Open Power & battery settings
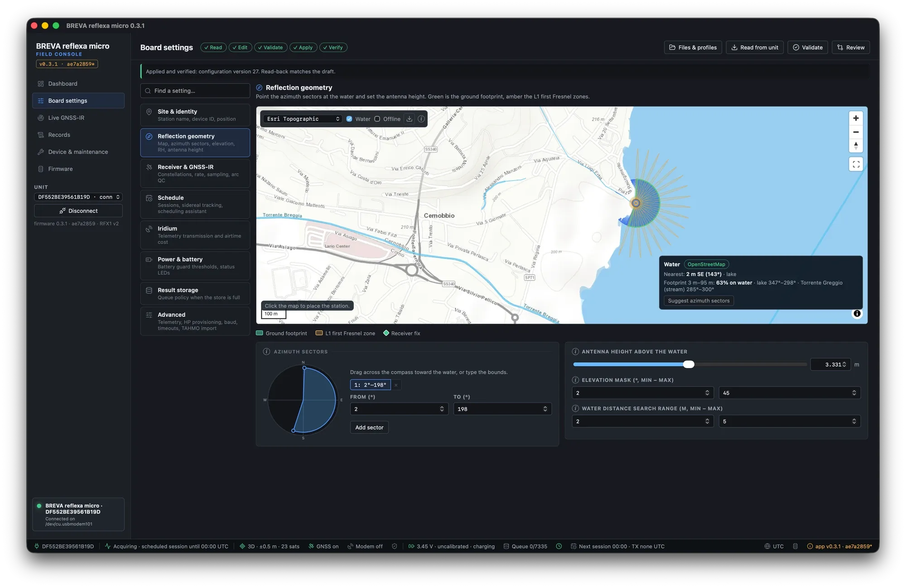 [x=195, y=266]
